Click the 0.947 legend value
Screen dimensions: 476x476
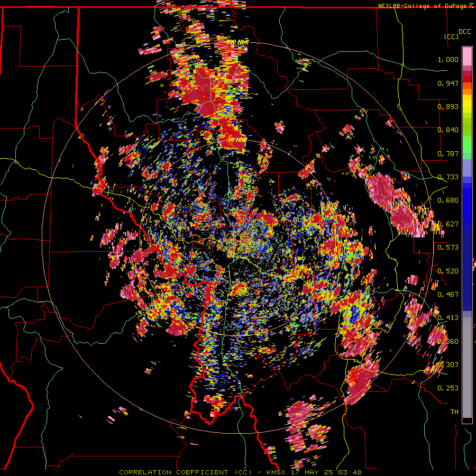tap(448, 83)
